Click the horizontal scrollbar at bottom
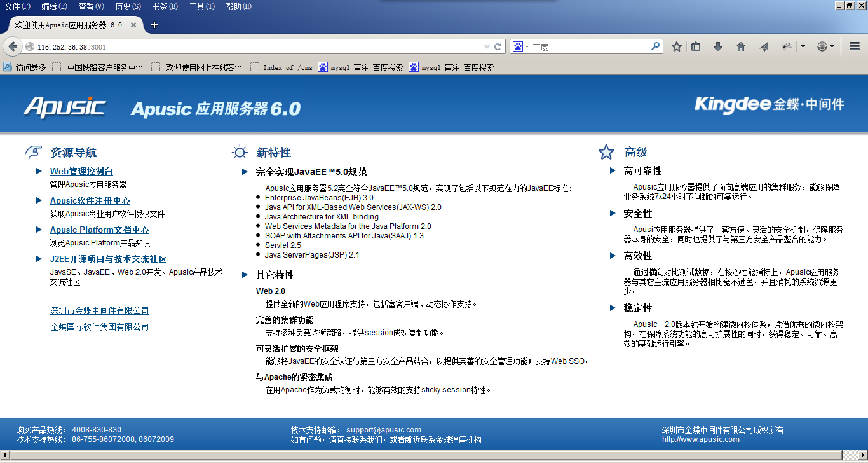The height and width of the screenshot is (463, 868). click(x=426, y=455)
